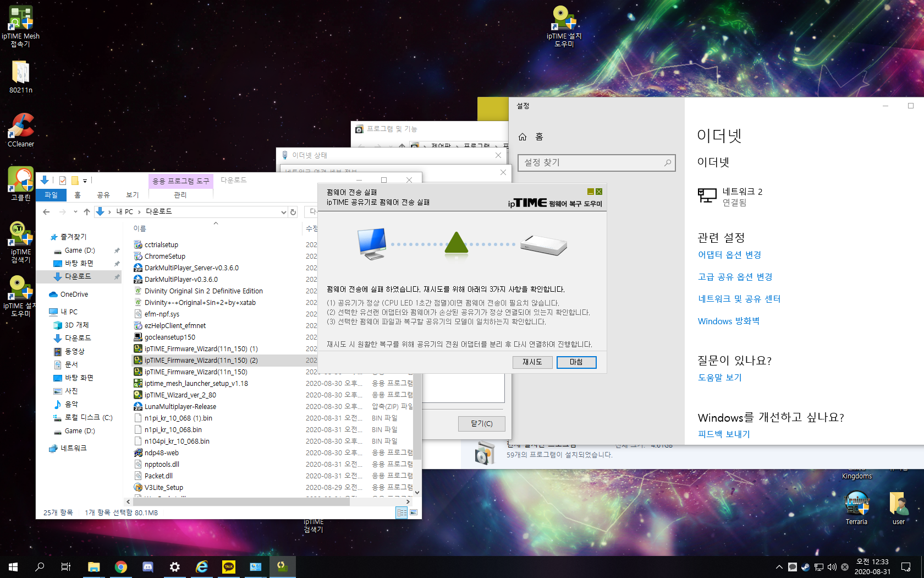Viewport: 924px width, 578px height.
Task: Select V3Lite_Setup file
Action: click(164, 487)
